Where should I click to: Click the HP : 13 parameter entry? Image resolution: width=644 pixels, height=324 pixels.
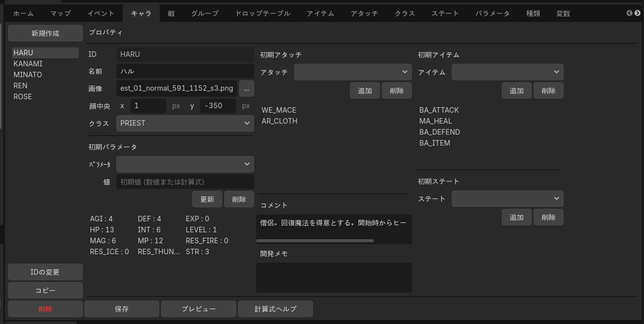point(102,230)
